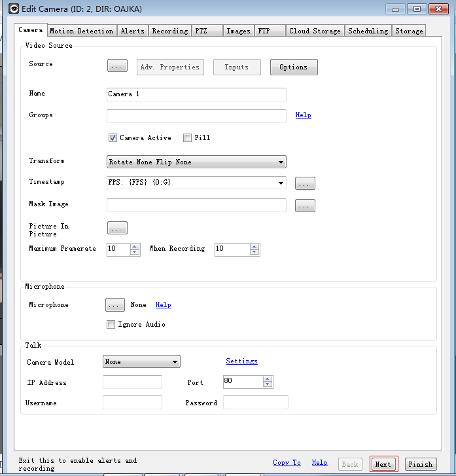Open the Timestamp ellipsis editor button

[305, 184]
